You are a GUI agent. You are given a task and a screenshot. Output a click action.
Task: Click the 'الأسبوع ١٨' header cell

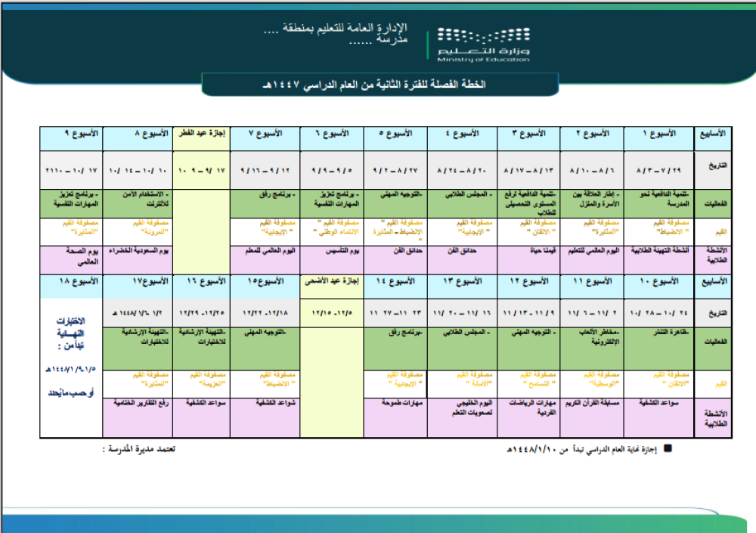click(x=72, y=281)
